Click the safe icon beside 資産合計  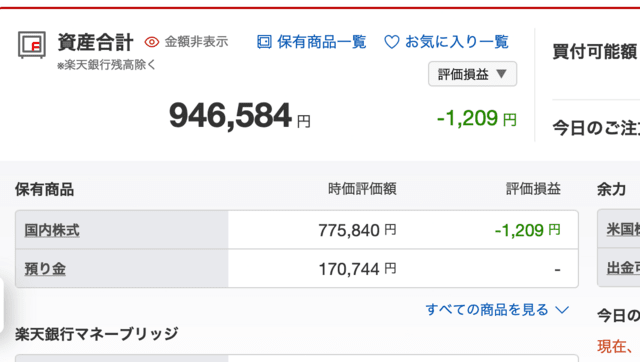pos(31,44)
